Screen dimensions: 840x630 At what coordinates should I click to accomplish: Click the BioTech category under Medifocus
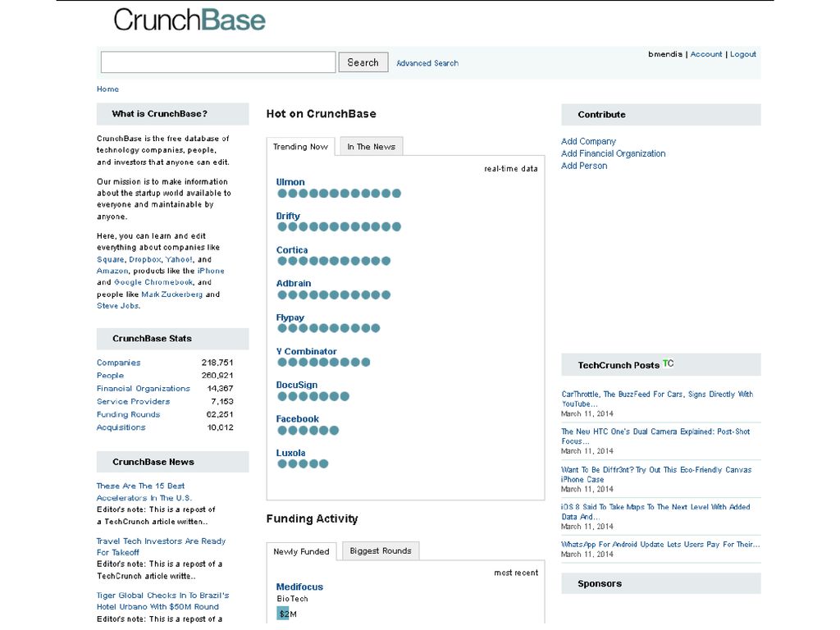[x=293, y=599]
